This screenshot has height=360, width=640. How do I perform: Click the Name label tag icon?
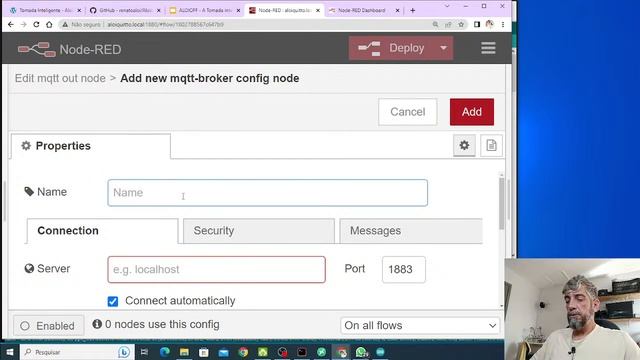[x=29, y=191]
